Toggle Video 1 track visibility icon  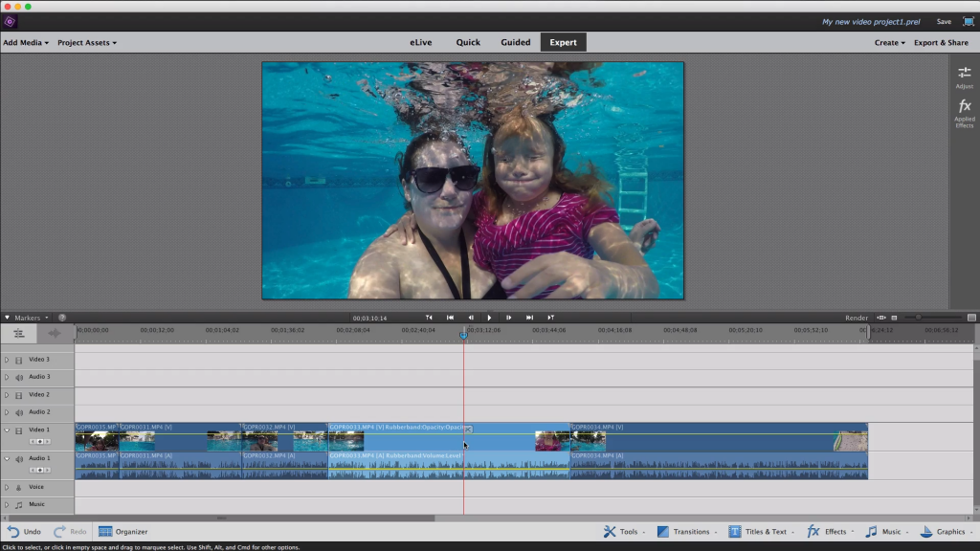pos(19,430)
